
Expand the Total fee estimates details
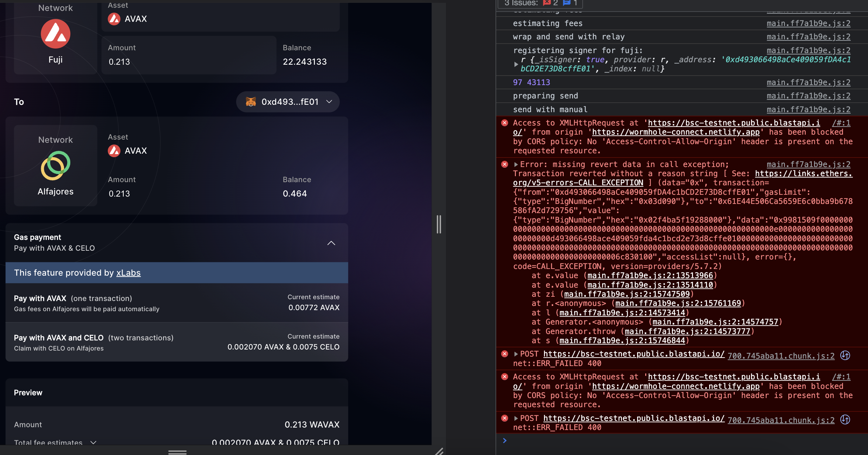(x=93, y=442)
